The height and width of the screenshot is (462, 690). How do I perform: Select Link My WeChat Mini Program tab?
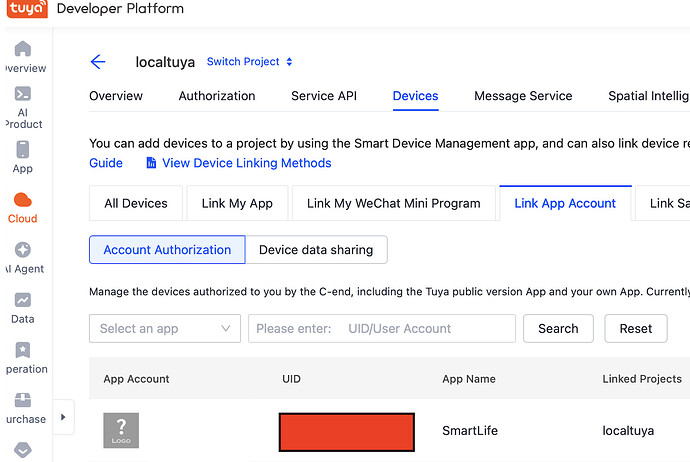pyautogui.click(x=393, y=203)
